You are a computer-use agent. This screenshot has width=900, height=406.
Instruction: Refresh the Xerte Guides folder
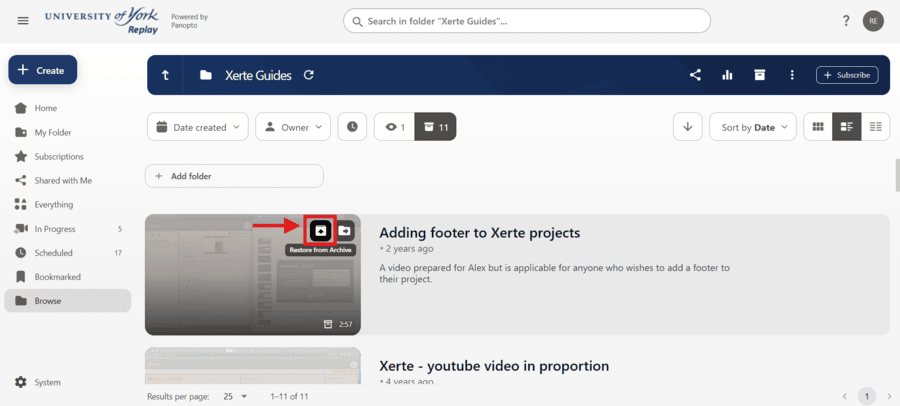pos(309,75)
